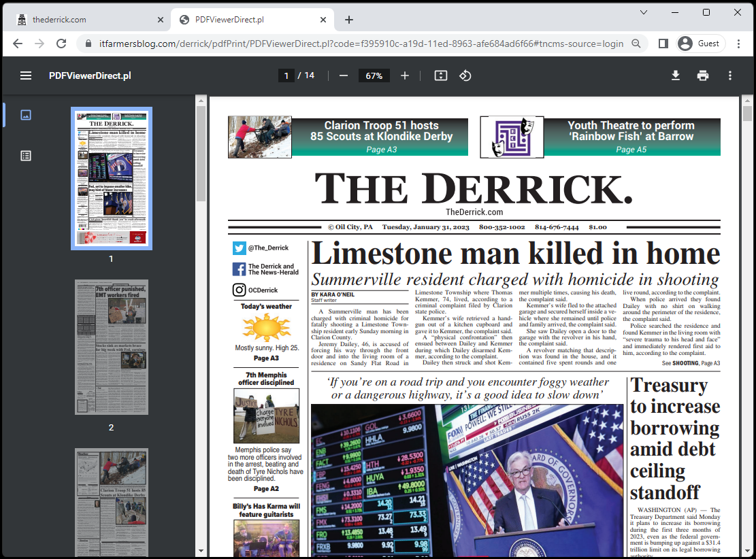Open Chrome's main three-dot menu
Screen dimensions: 756x559
point(739,43)
